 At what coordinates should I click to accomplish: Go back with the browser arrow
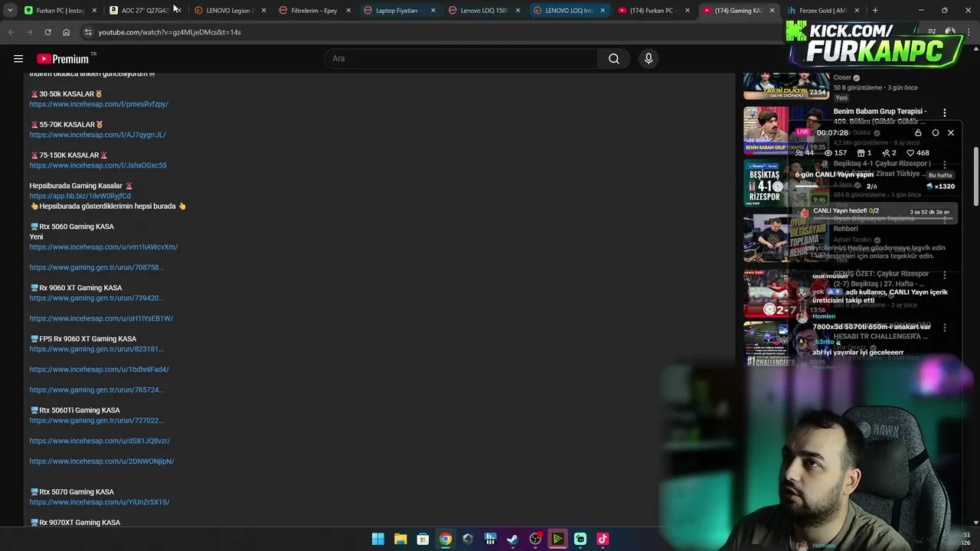(x=11, y=32)
